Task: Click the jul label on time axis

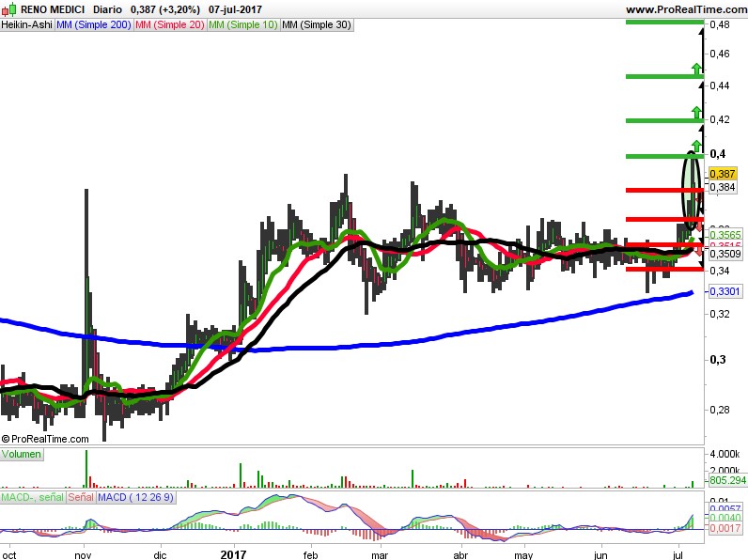Action: (x=678, y=555)
